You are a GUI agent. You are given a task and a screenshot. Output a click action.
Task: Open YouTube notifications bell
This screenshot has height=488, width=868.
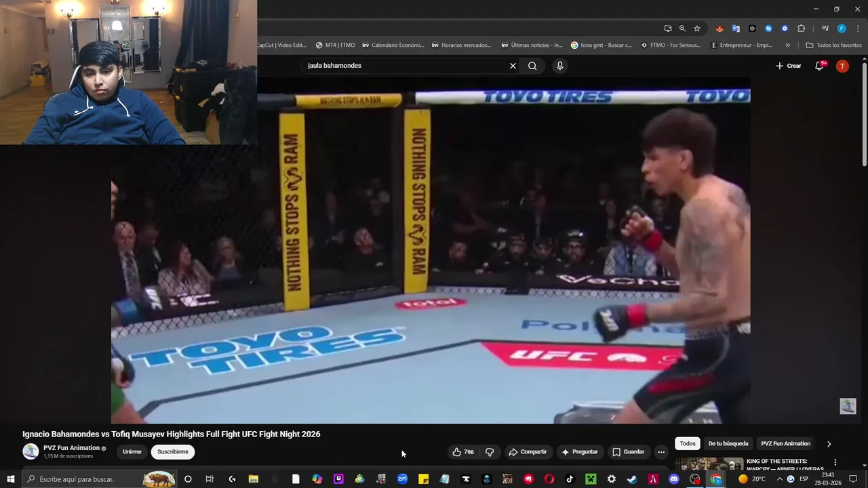tap(820, 66)
